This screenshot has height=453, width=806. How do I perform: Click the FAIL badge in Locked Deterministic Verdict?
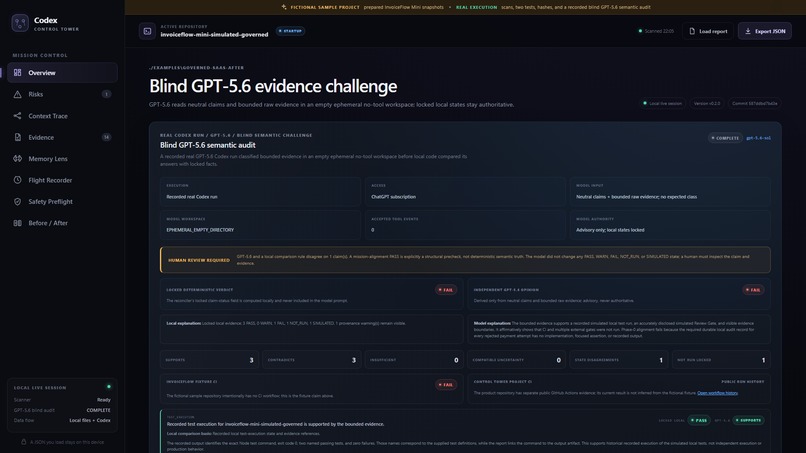point(446,290)
